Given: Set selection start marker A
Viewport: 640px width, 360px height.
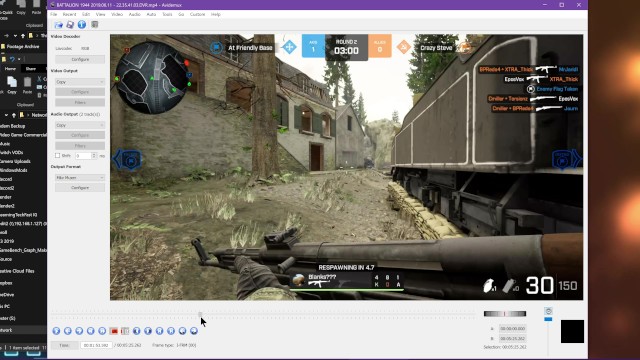Looking at the screenshot, I should coord(114,331).
